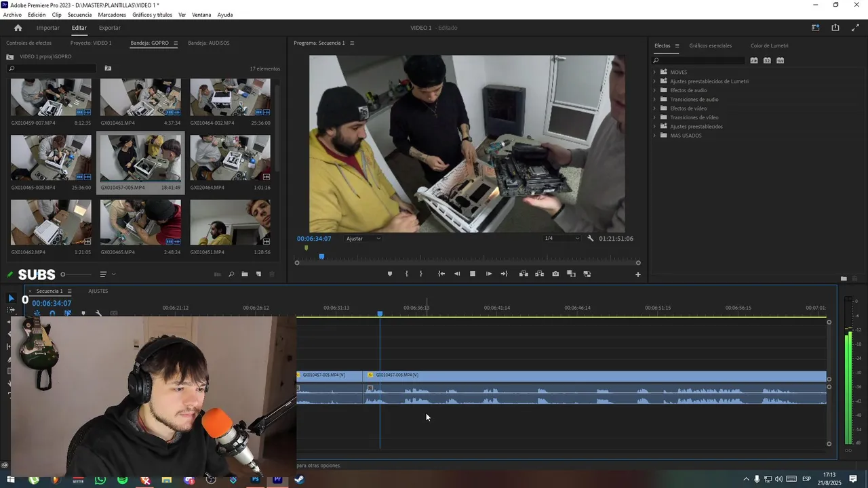Viewport: 868px width, 488px height.
Task: Mark Out point in Program monitor
Action: tap(421, 274)
